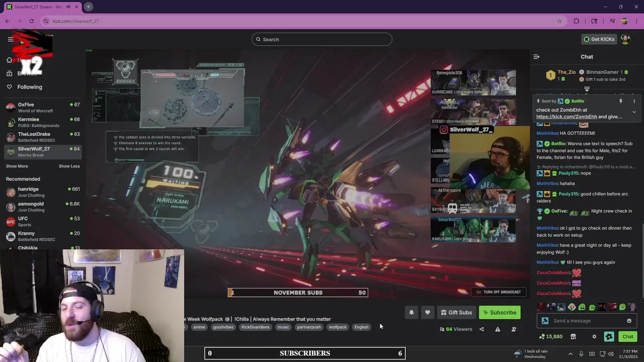Open Kranny recommended channel

pos(43,236)
